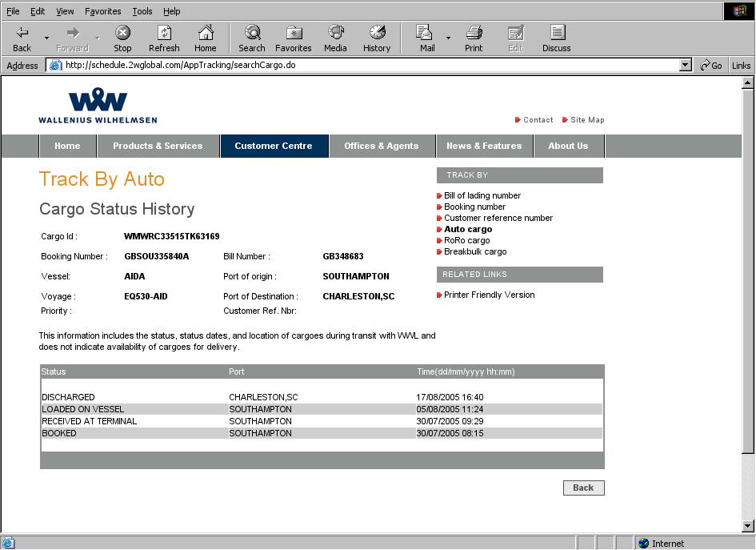Reload the page with the Refresh icon
The width and height of the screenshot is (756, 550).
click(x=164, y=33)
